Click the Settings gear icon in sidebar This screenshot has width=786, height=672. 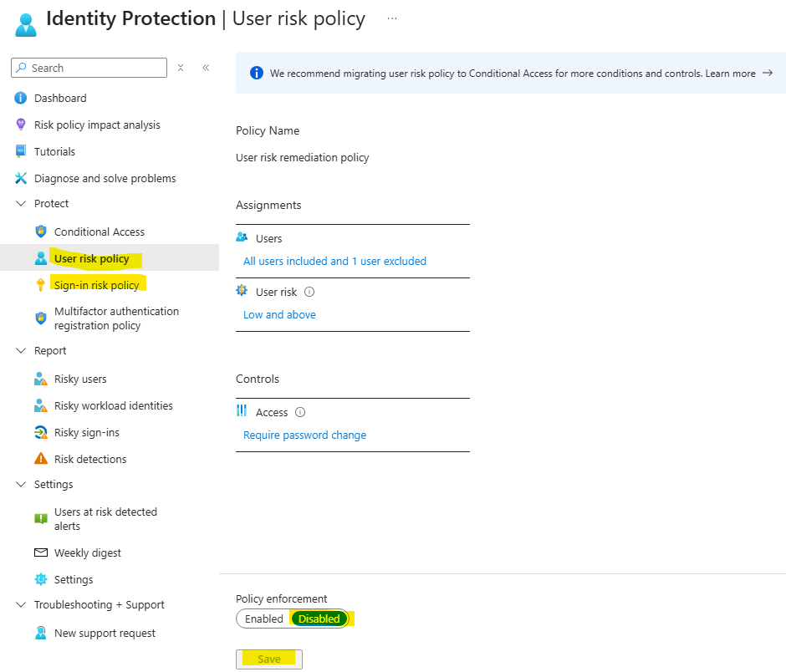click(41, 579)
